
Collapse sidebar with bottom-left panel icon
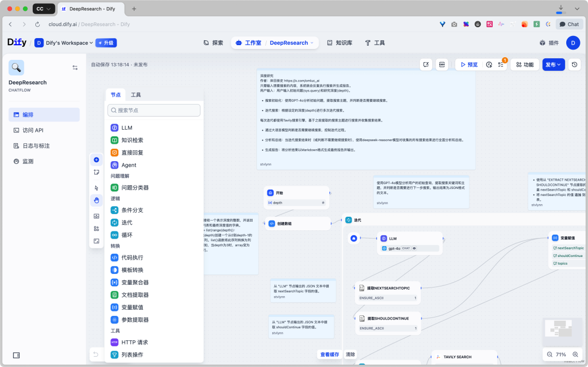[16, 355]
